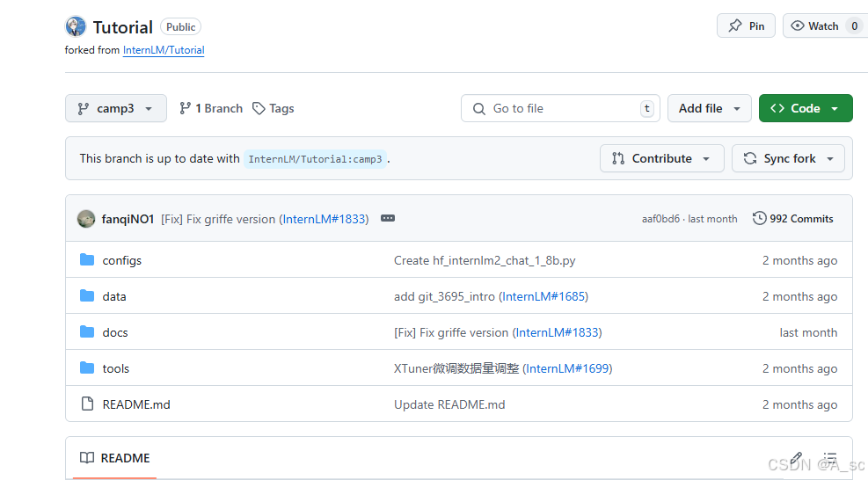This screenshot has height=480, width=868.
Task: Open the green Code dropdown
Action: (x=806, y=108)
